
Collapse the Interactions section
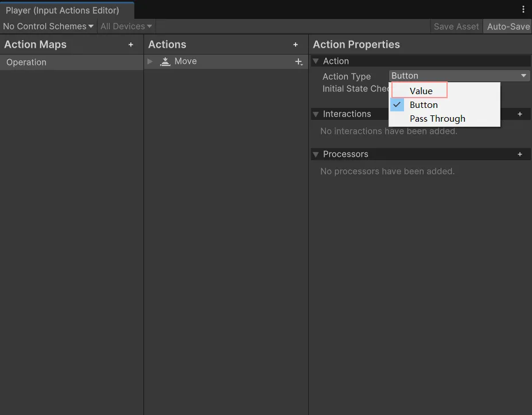coord(316,114)
